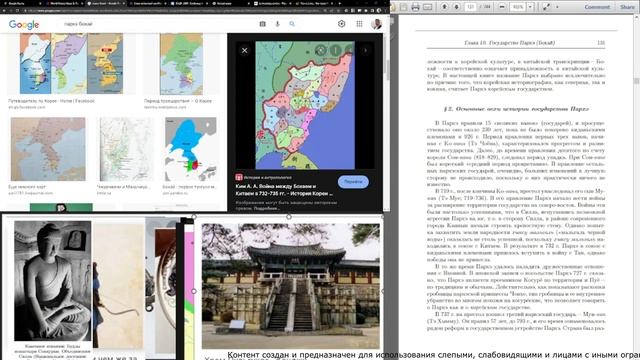Open the blue Bohai state map thumbnail

[191, 149]
